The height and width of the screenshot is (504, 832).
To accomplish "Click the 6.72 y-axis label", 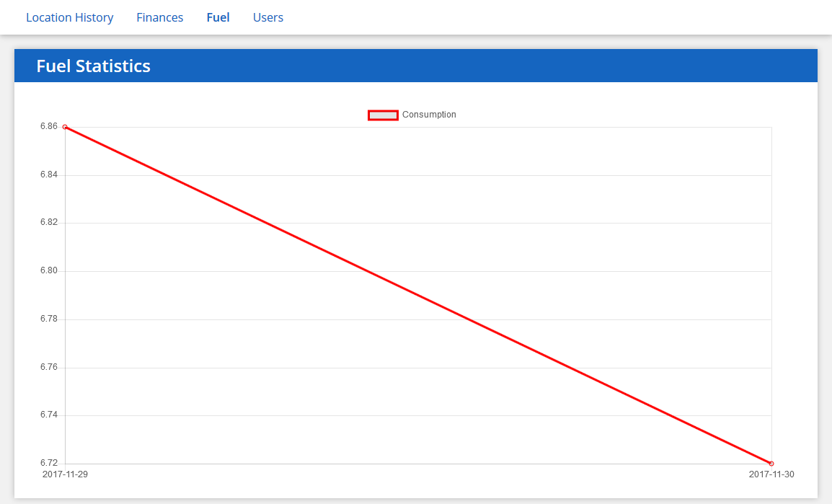I will point(49,464).
